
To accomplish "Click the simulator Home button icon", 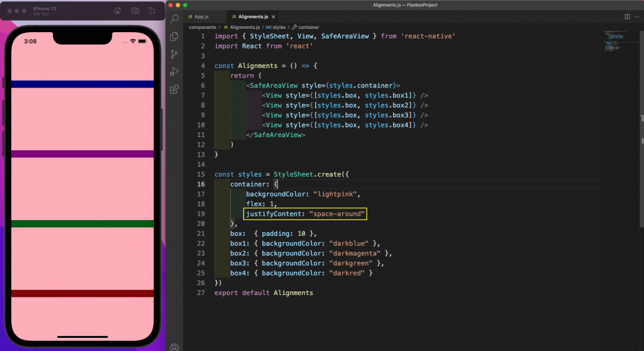I will pyautogui.click(x=118, y=11).
